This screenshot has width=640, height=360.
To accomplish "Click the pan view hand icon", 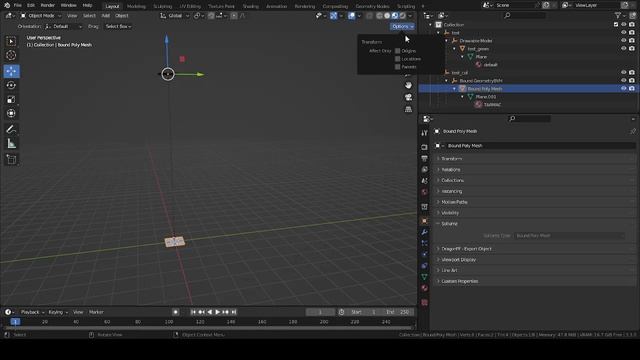I will pos(408,85).
